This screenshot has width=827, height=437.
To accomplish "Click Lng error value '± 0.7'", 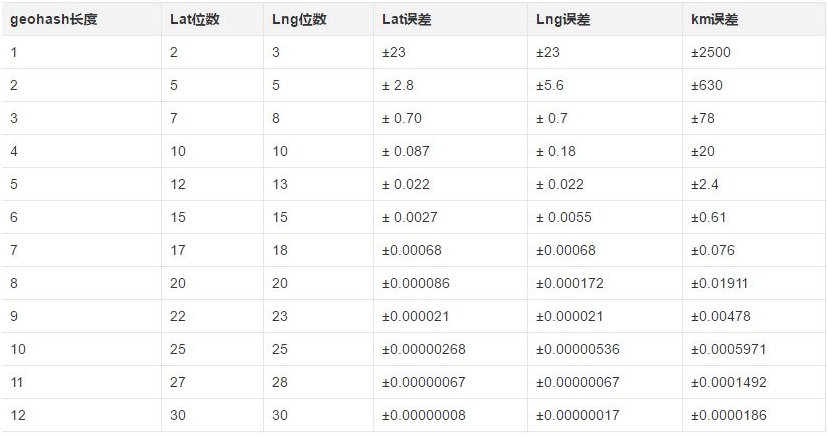I will point(552,118).
